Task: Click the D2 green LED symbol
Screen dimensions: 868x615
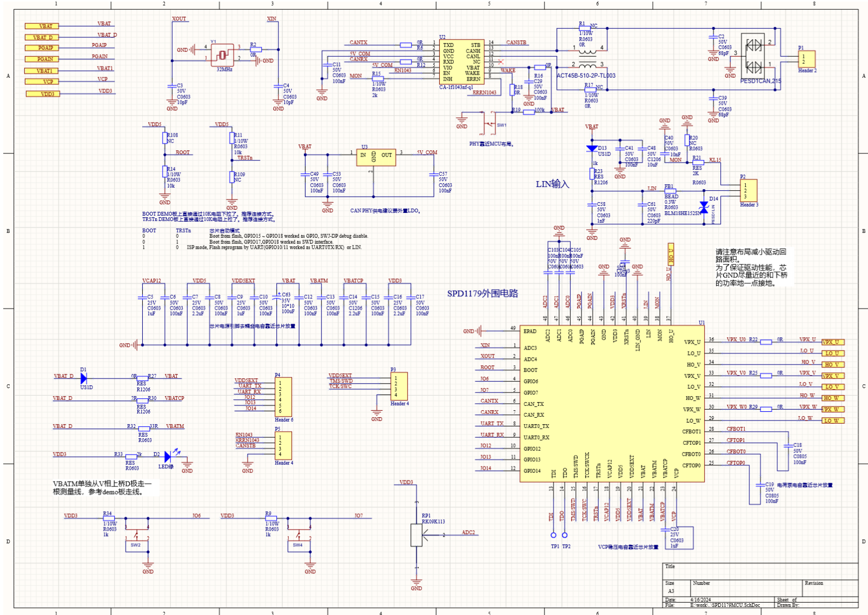Action: (168, 457)
